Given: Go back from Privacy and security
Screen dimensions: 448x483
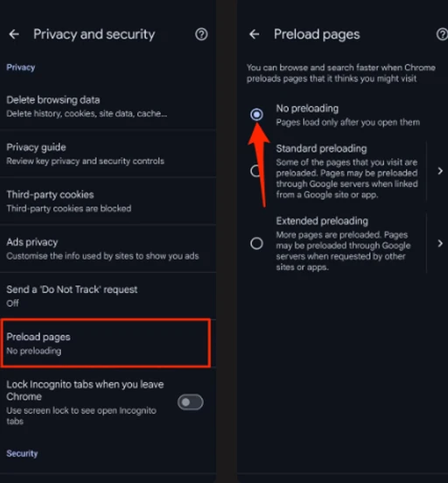Looking at the screenshot, I should pos(14,34).
